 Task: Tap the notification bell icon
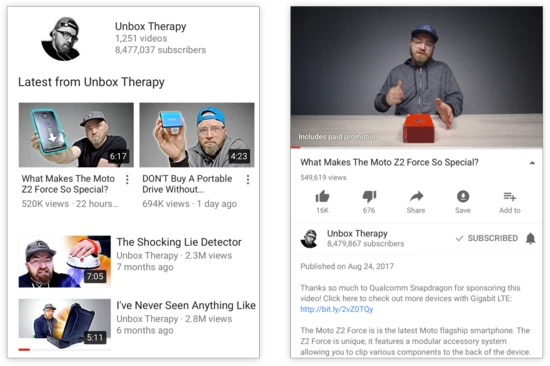click(530, 238)
